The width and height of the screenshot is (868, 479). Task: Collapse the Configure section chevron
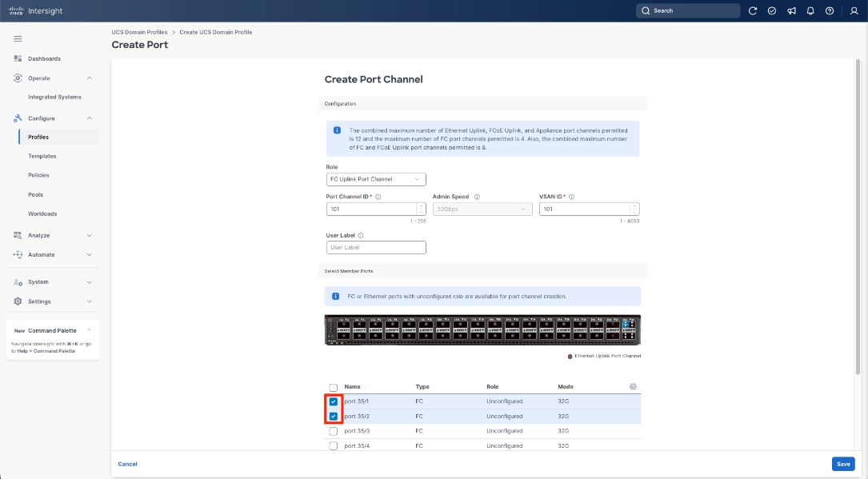pyautogui.click(x=89, y=118)
